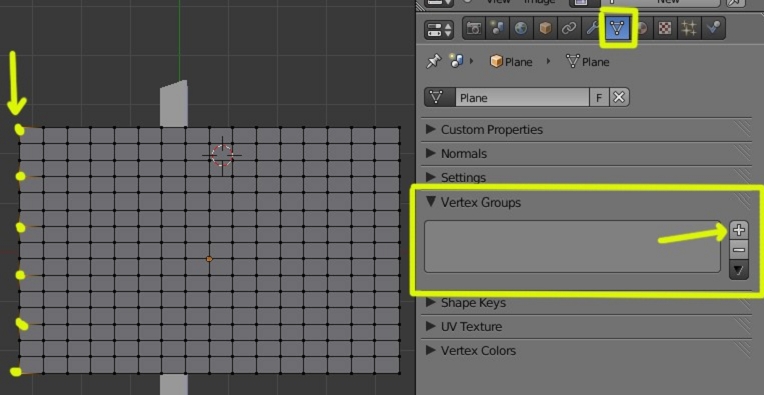
Task: Toggle fake user F button
Action: pos(599,97)
